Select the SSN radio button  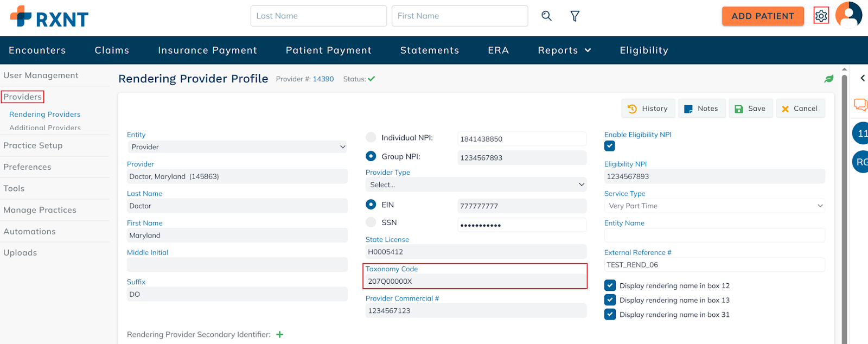click(371, 222)
